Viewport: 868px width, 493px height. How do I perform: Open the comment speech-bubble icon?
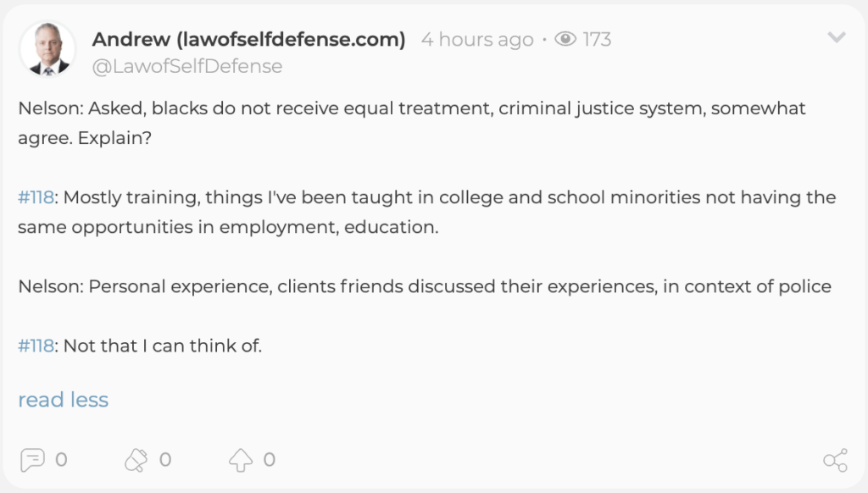pos(32,460)
